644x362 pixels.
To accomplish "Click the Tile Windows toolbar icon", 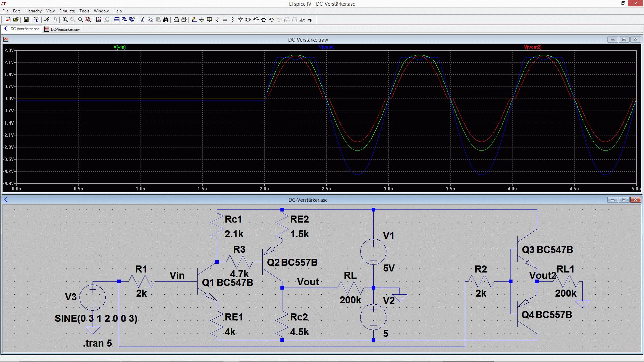I will 116,20.
